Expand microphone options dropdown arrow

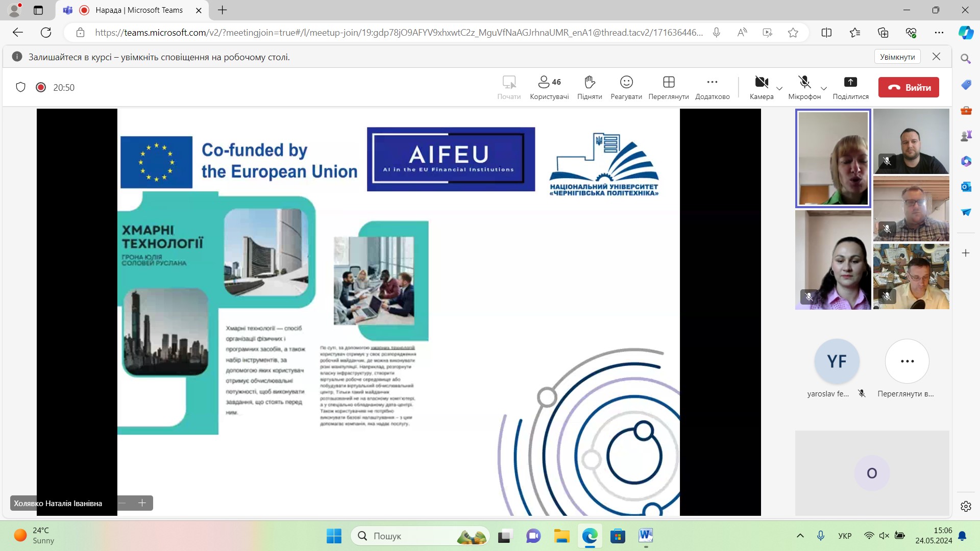pos(823,89)
